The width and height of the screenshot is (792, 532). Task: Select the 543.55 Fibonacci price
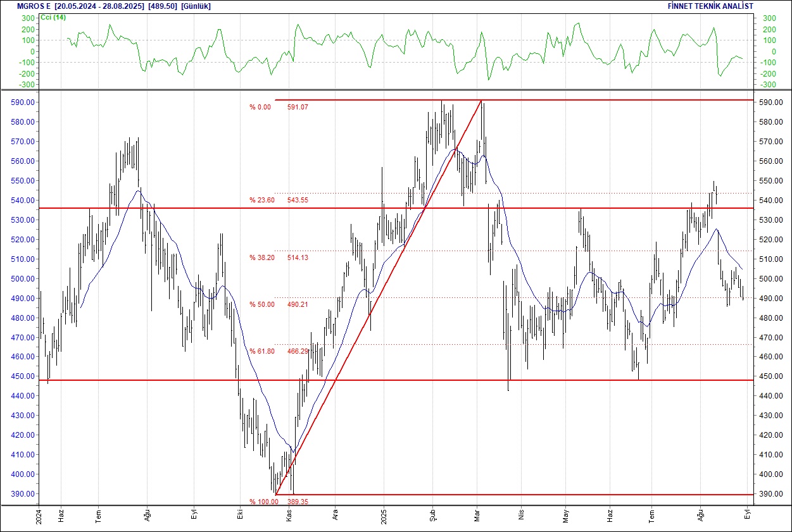point(298,200)
